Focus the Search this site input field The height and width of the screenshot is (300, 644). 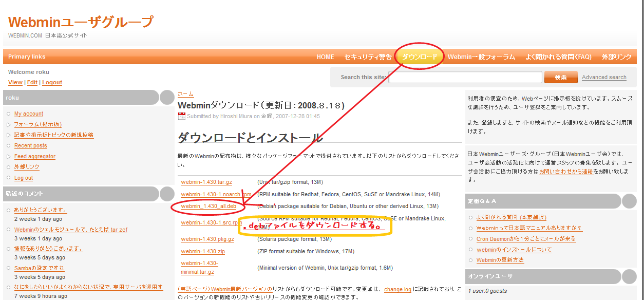[x=465, y=77]
